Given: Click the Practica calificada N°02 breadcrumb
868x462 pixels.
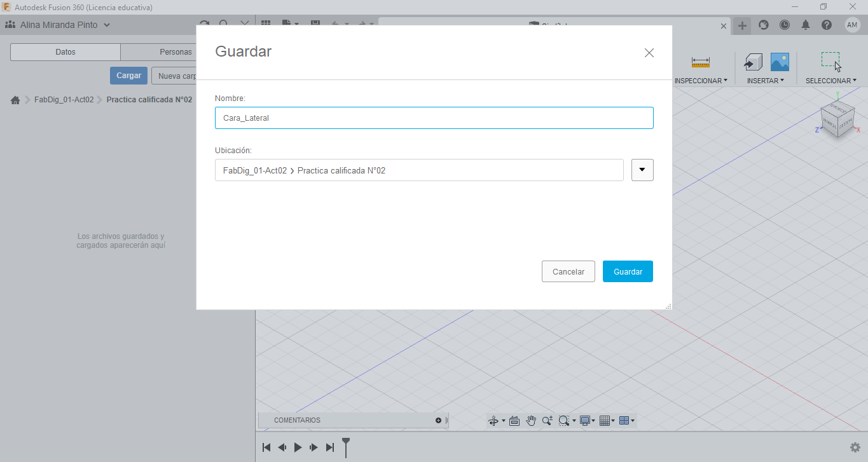Looking at the screenshot, I should [149, 100].
